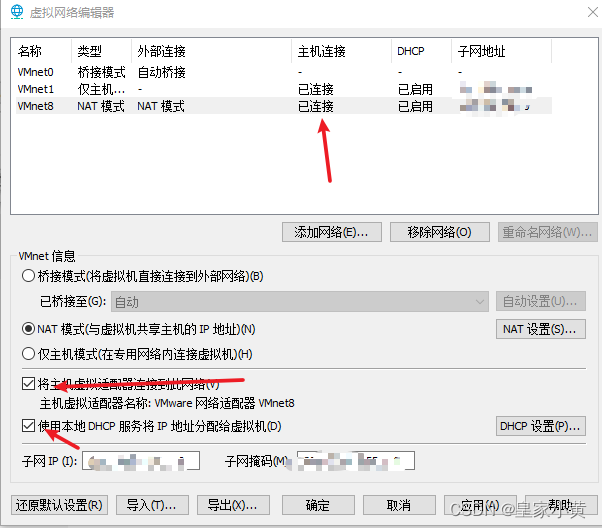Click 桥接模式 type cell of VMnet0
The height and width of the screenshot is (528, 602).
(x=101, y=72)
